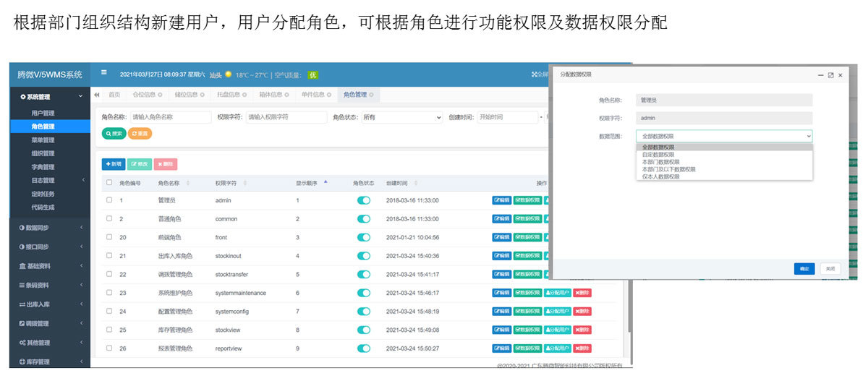Click the double-arrow tab scroll-left icon
Screen dimensions: 868x381
tap(97, 95)
